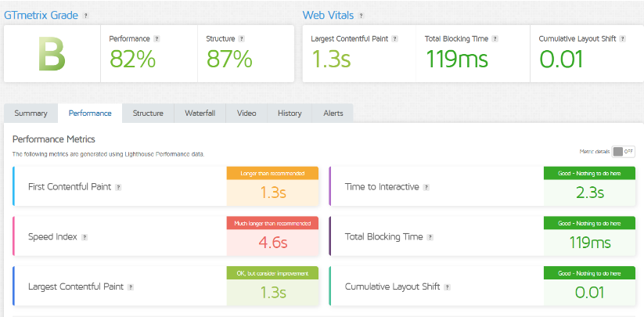Click First Contentful Paint help icon
The width and height of the screenshot is (644, 317).
tap(118, 187)
